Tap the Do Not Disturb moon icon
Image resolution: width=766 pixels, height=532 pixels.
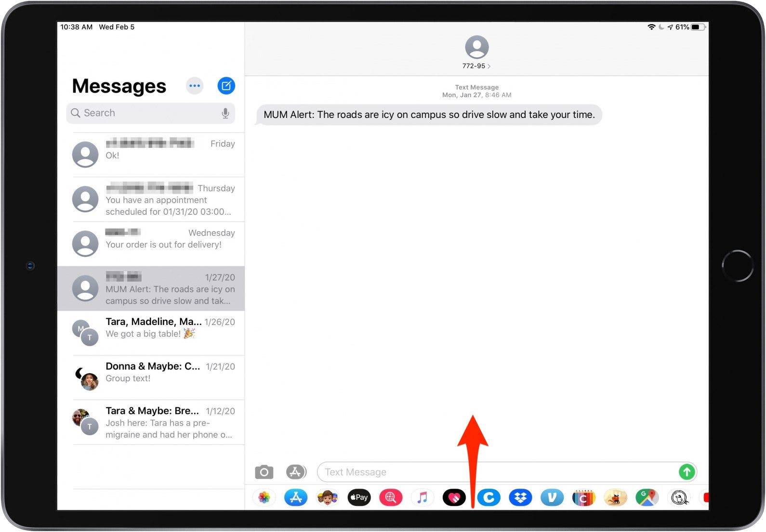tap(661, 27)
